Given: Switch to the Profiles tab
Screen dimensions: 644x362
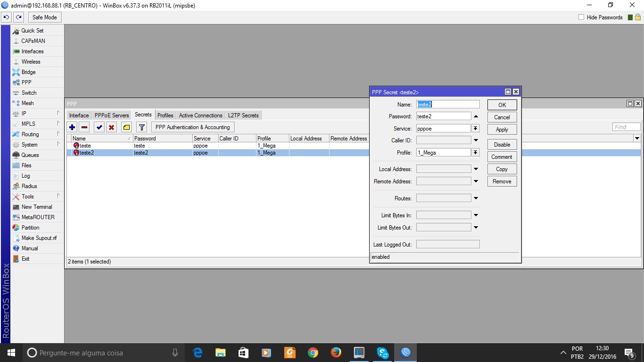Looking at the screenshot, I should [x=165, y=115].
